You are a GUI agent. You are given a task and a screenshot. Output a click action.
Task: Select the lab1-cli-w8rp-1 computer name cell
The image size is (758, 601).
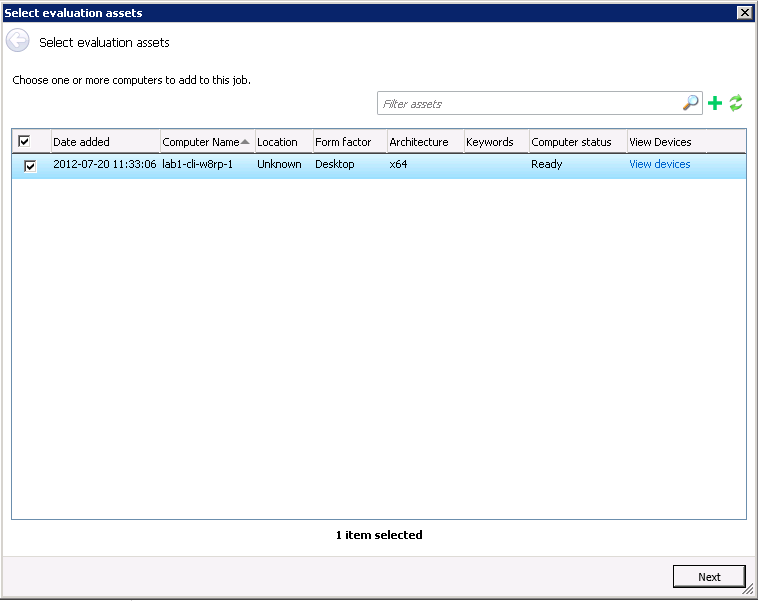197,164
